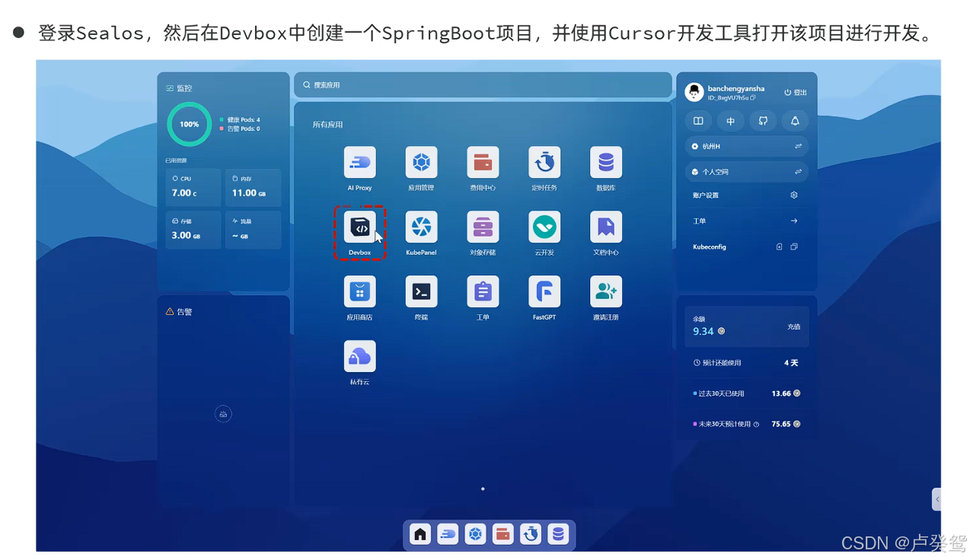
Task: Open 定时任务 app in the all-apps grid
Action: coord(544,162)
